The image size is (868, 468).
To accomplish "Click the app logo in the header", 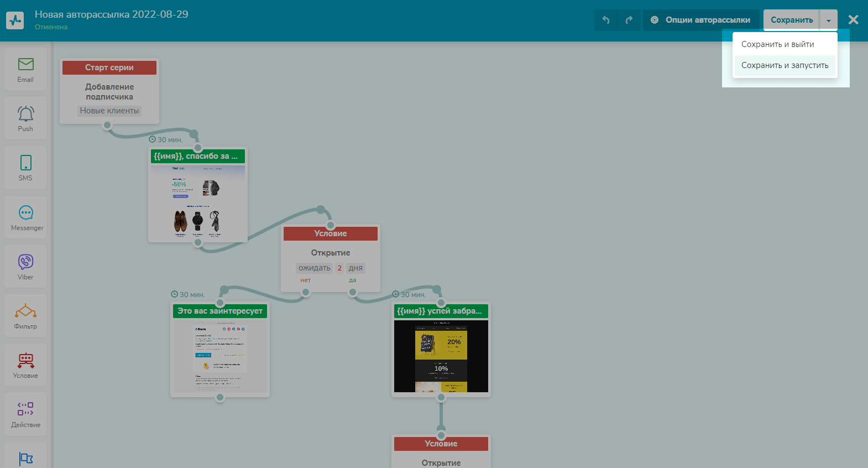I will [15, 20].
